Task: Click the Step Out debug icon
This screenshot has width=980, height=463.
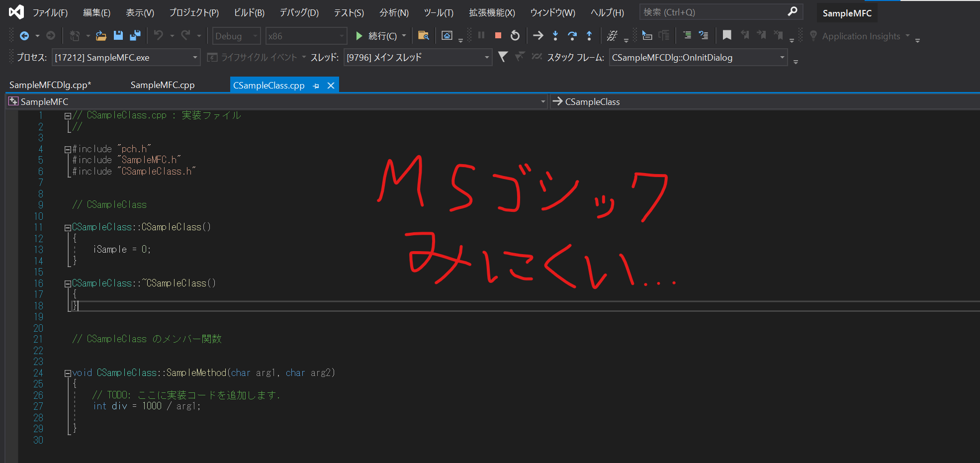Action: 589,35
